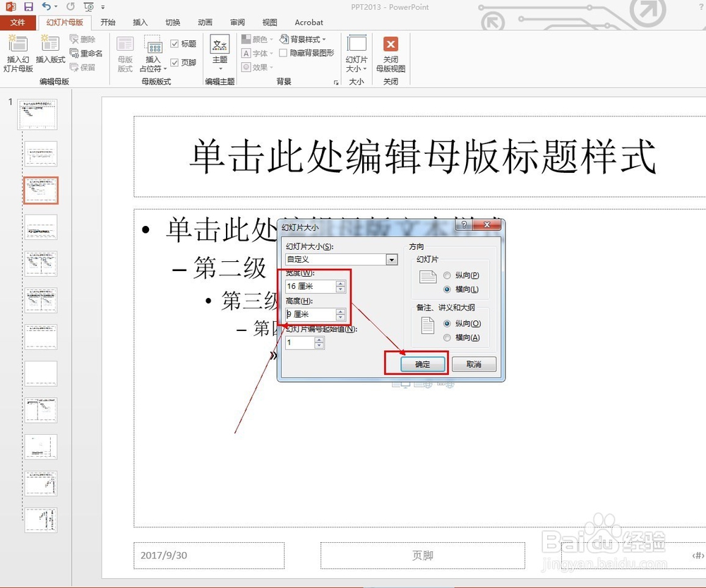Close the Slide Size dialog
Screen dimensions: 706x588
(x=486, y=224)
